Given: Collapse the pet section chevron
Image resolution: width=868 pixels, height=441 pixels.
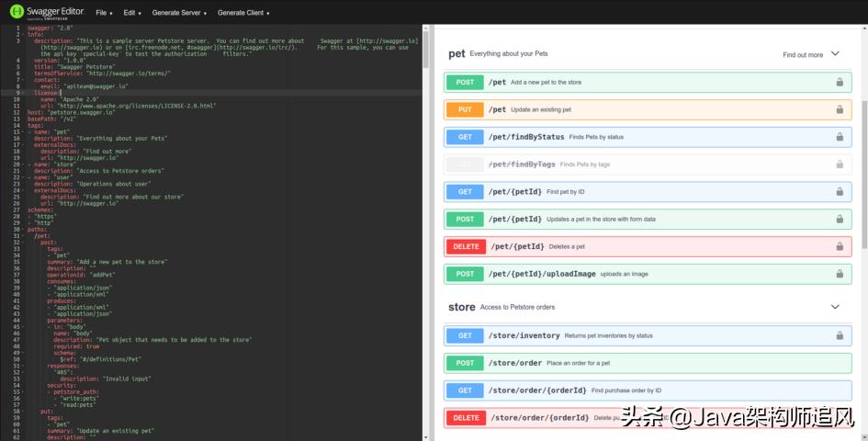Looking at the screenshot, I should point(835,54).
